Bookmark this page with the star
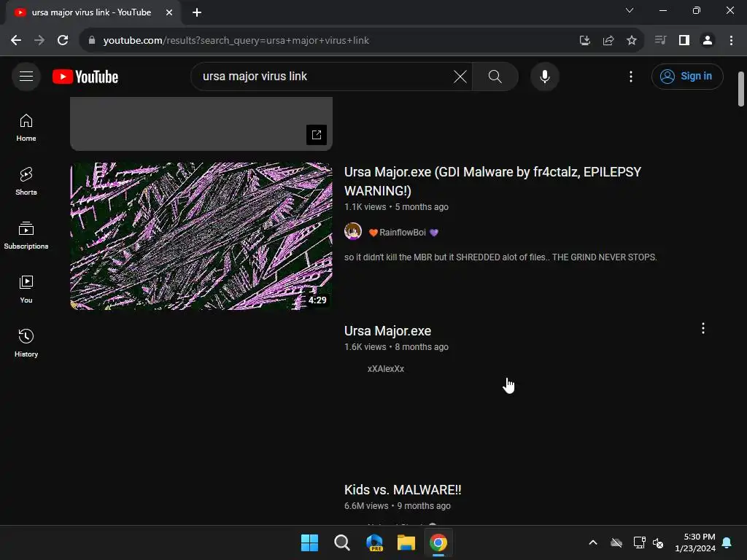The image size is (747, 560). click(631, 41)
